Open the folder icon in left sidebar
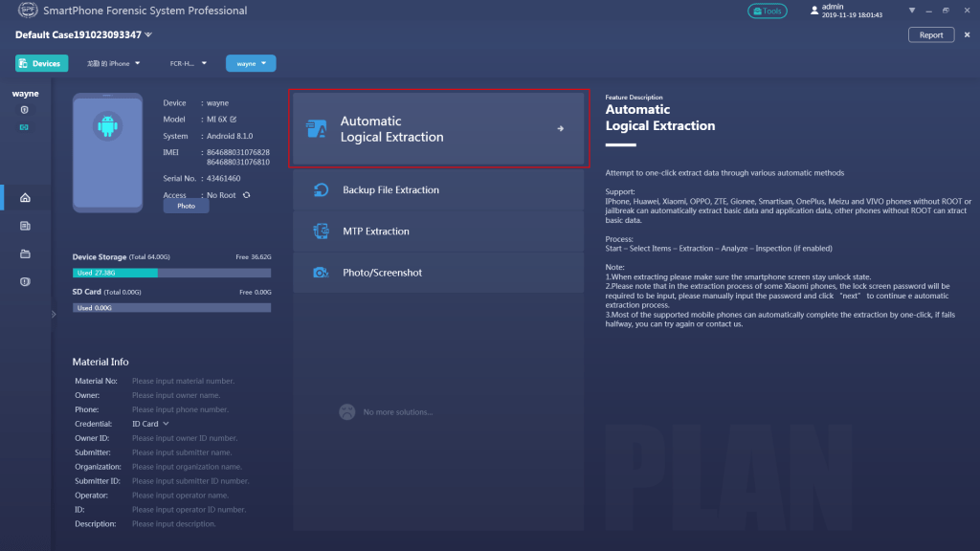Viewport: 980px width, 551px height. pos(27,253)
